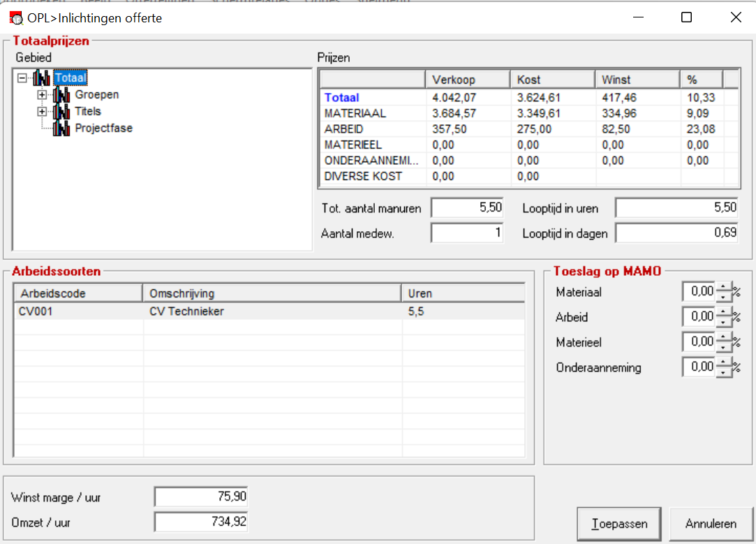Click the 5,5 uren cell
Image resolution: width=756 pixels, height=544 pixels.
464,311
